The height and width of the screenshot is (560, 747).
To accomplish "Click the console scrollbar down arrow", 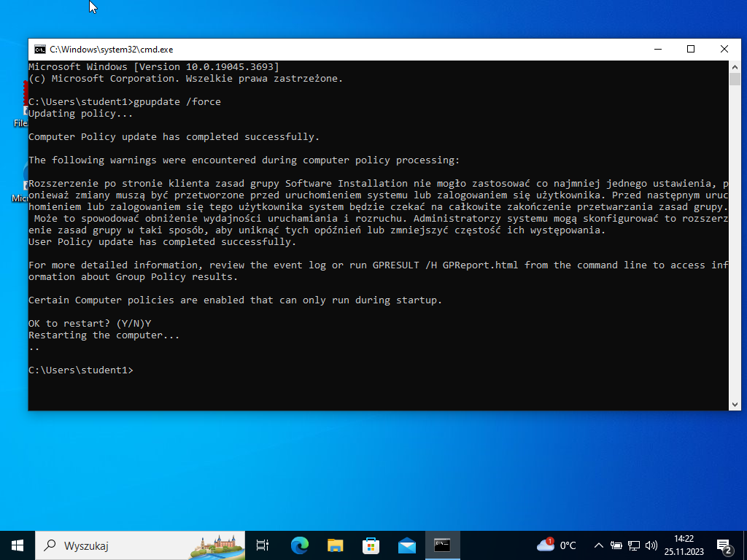I will (x=735, y=404).
